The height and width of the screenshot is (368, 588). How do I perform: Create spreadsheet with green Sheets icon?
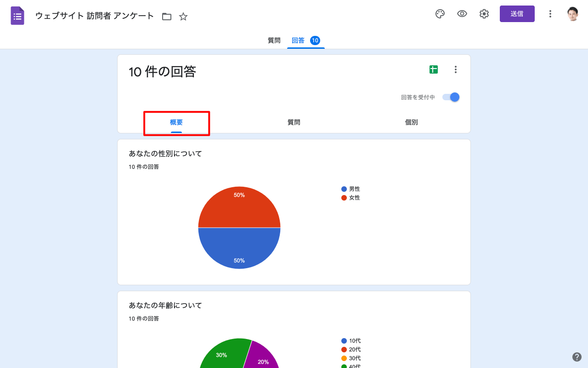click(x=434, y=69)
